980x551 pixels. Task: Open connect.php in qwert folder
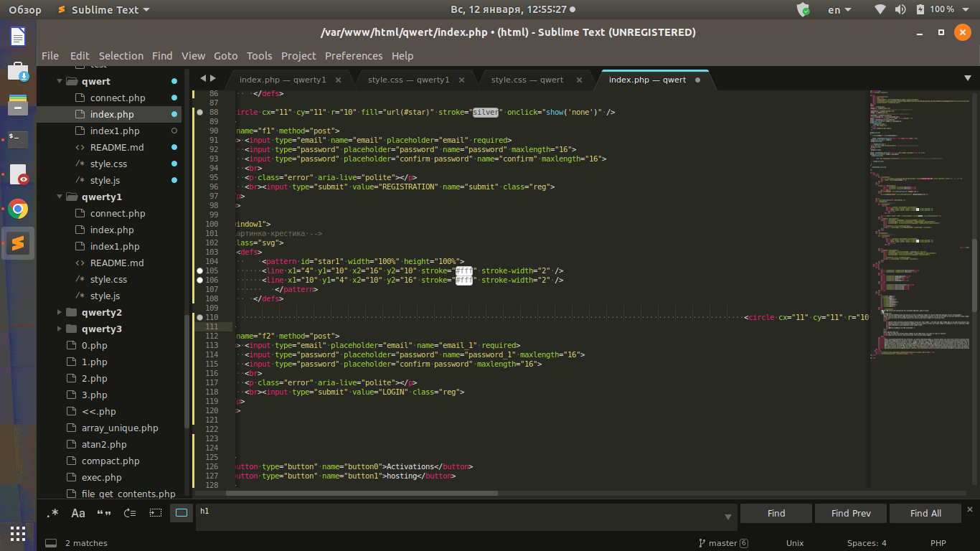click(118, 98)
